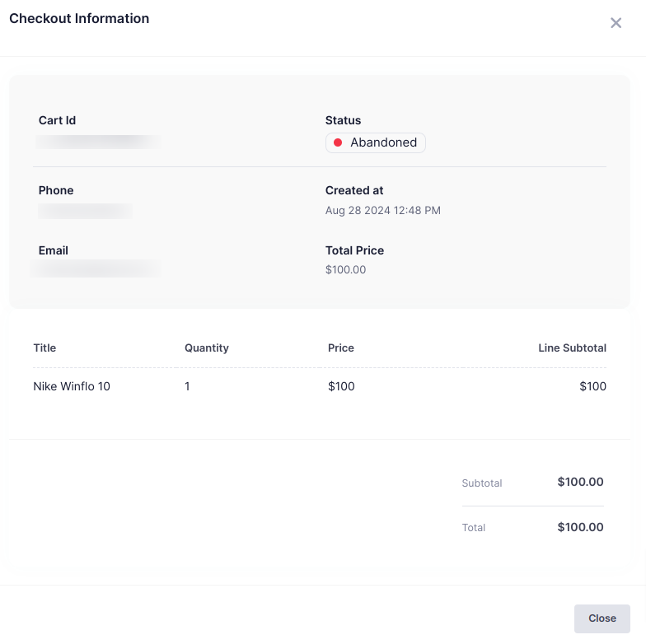The height and width of the screenshot is (644, 646).
Task: Click the Total Price $100.00 value
Action: (346, 269)
